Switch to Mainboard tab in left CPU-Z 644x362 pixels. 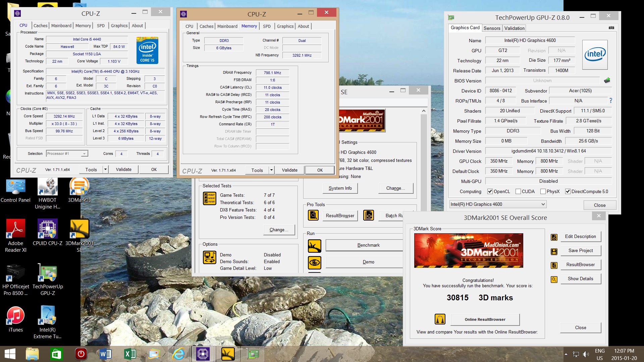[x=61, y=25]
